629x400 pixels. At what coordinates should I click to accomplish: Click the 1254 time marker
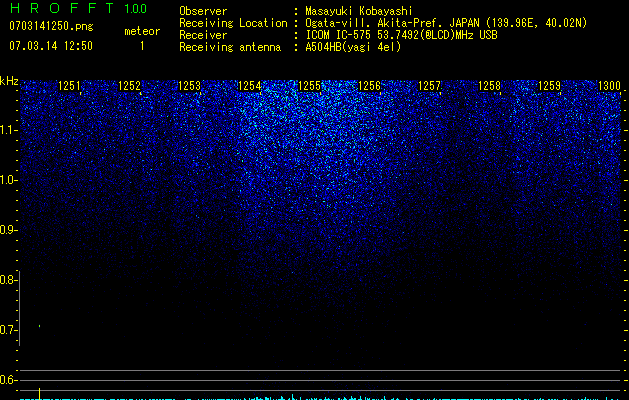click(x=250, y=86)
